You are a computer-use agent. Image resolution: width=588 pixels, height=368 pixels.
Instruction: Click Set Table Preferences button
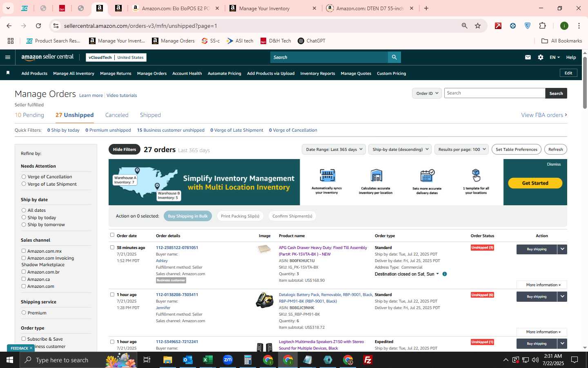click(x=516, y=149)
